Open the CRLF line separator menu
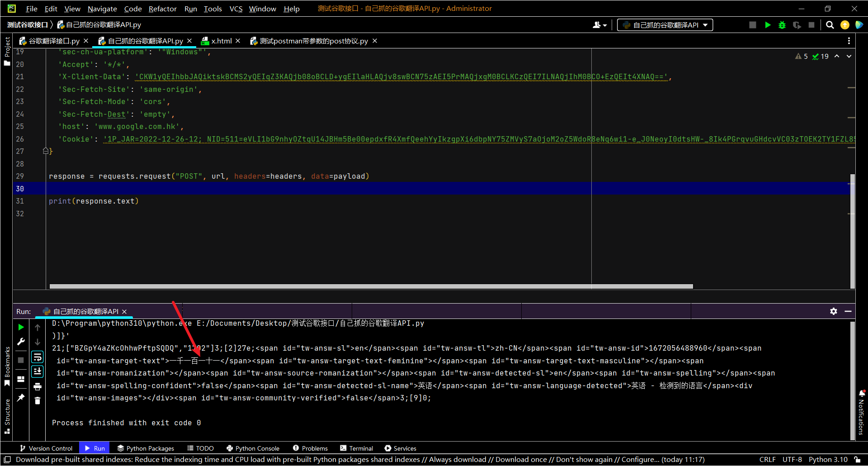Image resolution: width=868 pixels, height=466 pixels. tap(767, 460)
